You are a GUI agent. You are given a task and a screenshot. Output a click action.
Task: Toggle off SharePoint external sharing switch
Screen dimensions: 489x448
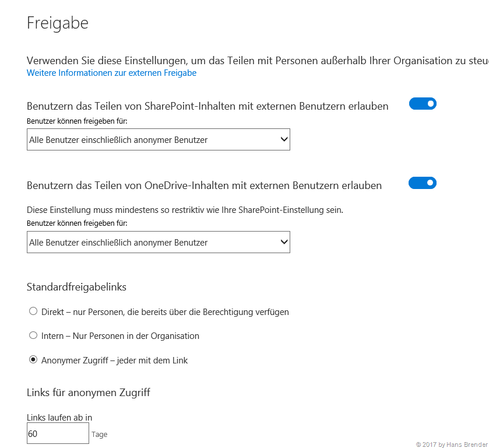[423, 104]
